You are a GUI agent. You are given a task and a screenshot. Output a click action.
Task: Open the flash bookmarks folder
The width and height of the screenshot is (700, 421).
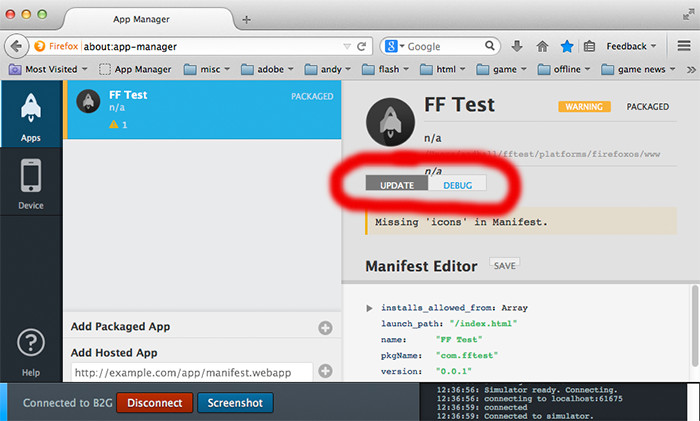click(x=385, y=69)
